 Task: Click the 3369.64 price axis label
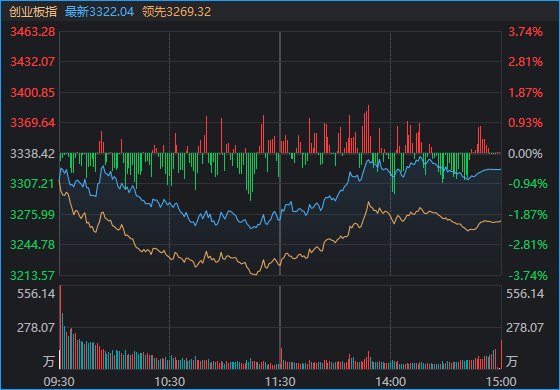pos(33,123)
